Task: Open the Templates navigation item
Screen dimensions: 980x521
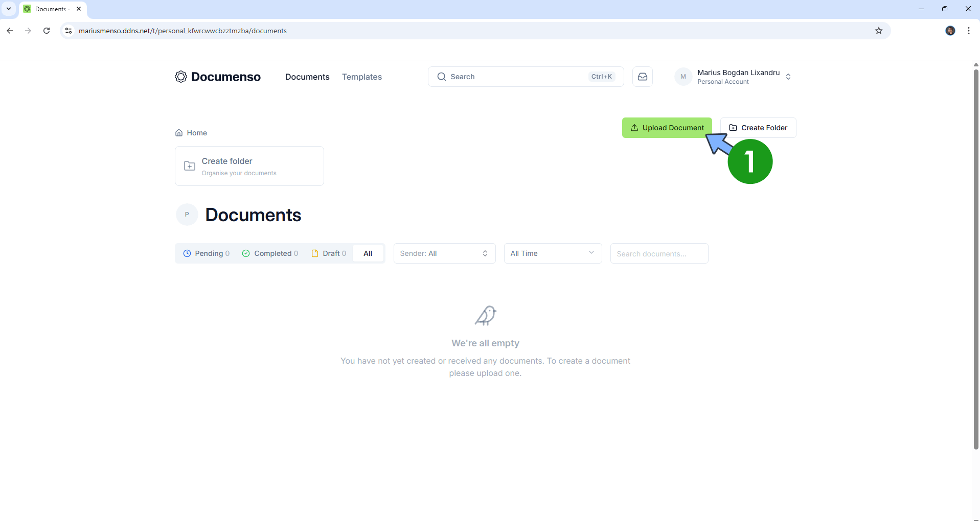Action: coord(361,77)
